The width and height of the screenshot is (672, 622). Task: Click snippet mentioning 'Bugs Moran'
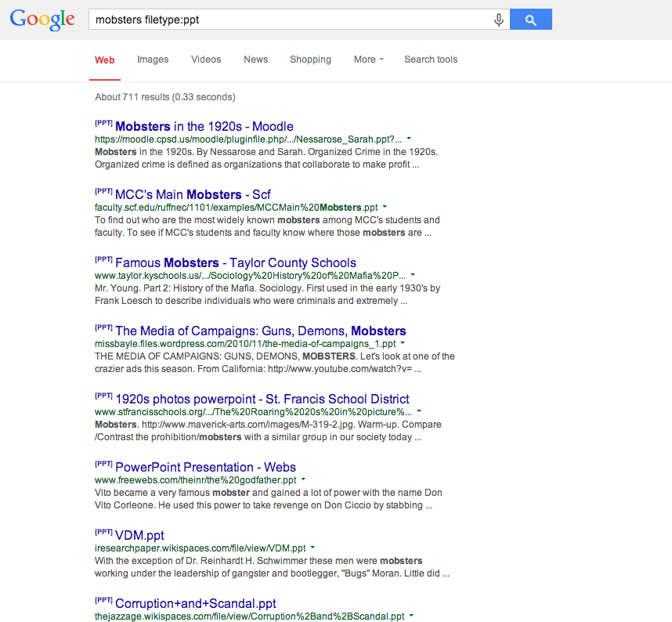272,567
